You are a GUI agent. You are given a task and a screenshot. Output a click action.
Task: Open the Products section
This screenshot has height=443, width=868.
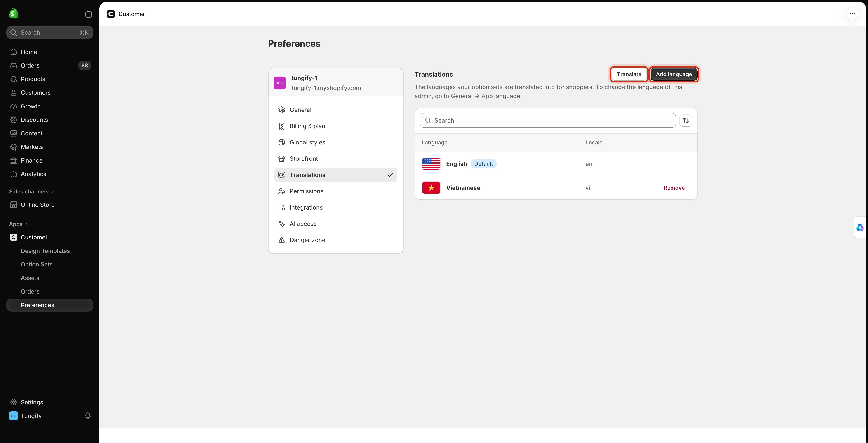tap(50, 79)
